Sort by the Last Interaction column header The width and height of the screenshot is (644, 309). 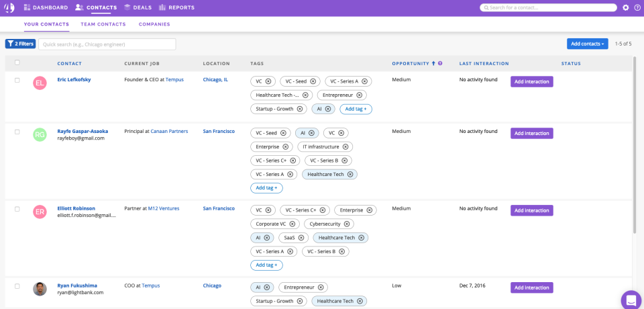click(x=484, y=63)
